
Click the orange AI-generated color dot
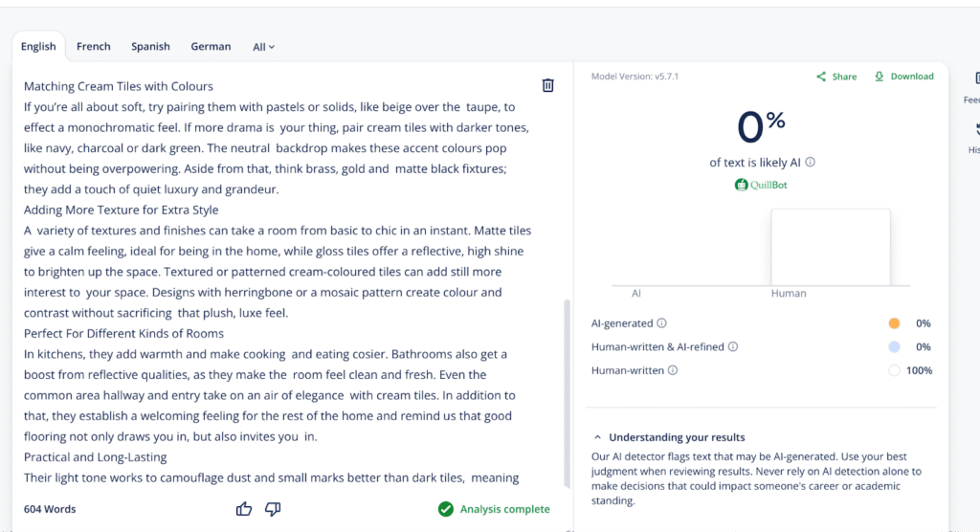[x=894, y=323]
